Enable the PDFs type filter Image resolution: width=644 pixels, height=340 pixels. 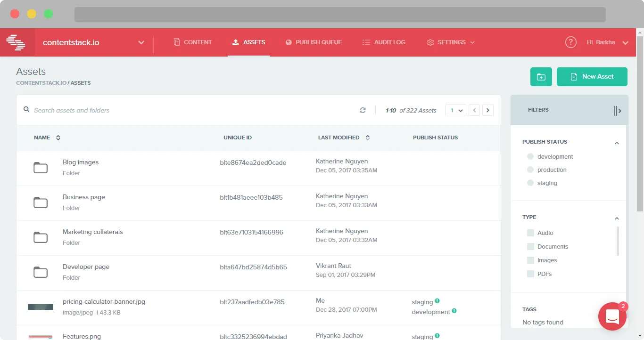(x=529, y=274)
